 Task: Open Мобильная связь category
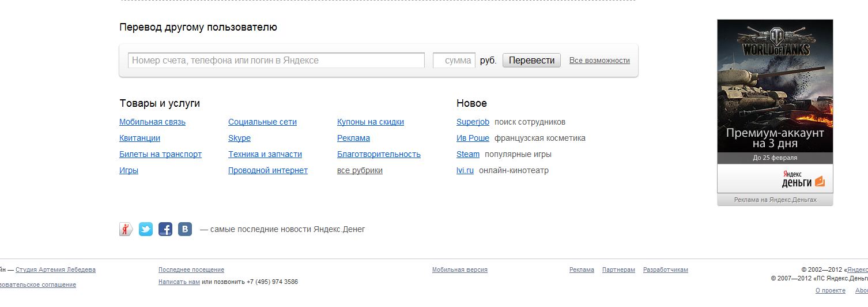pos(152,122)
